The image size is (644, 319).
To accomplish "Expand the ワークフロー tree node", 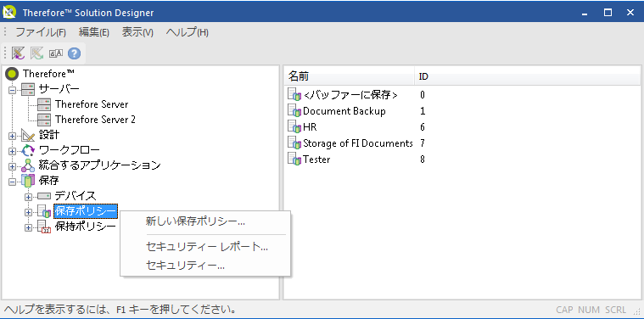I will click(13, 151).
